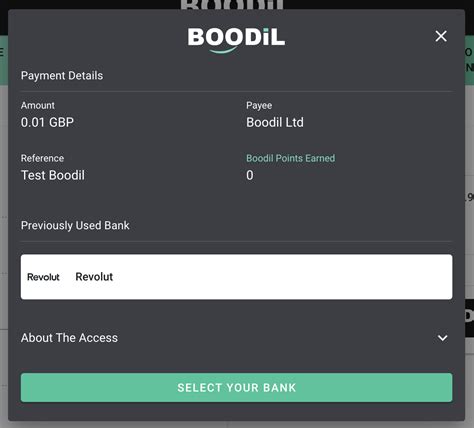474x428 pixels.
Task: Click the Boodil logo in the dialog header
Action: click(236, 40)
